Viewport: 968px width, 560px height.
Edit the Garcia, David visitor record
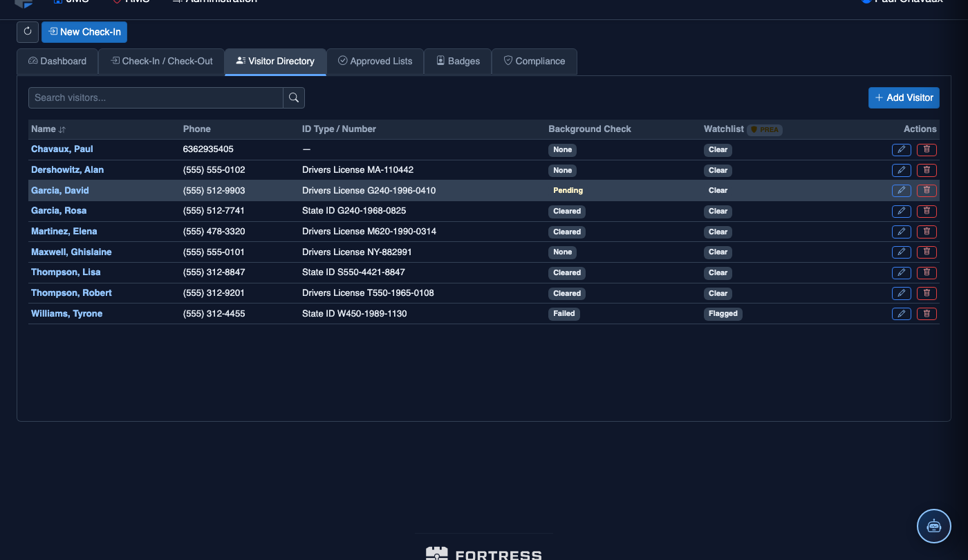tap(901, 191)
